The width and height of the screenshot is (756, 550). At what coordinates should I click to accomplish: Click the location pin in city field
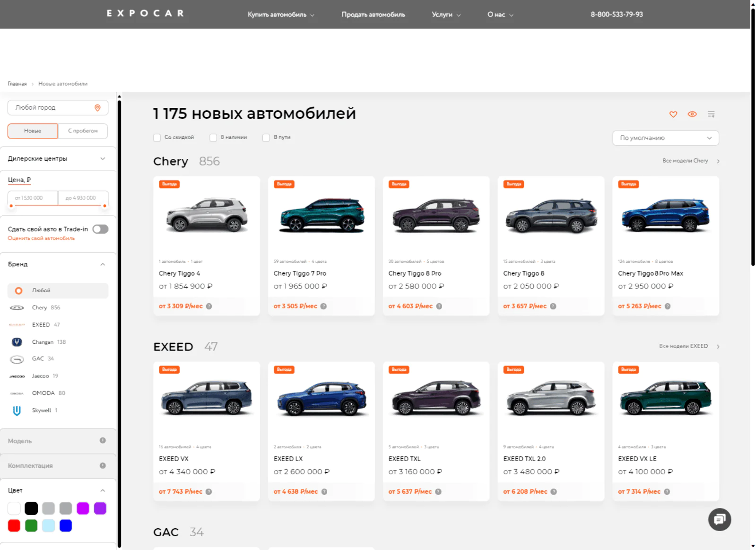[x=97, y=108]
